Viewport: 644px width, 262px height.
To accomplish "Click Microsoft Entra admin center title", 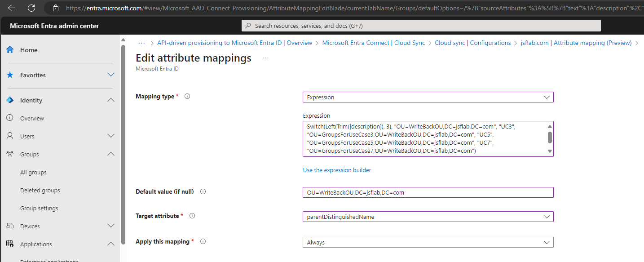I will coord(54,26).
